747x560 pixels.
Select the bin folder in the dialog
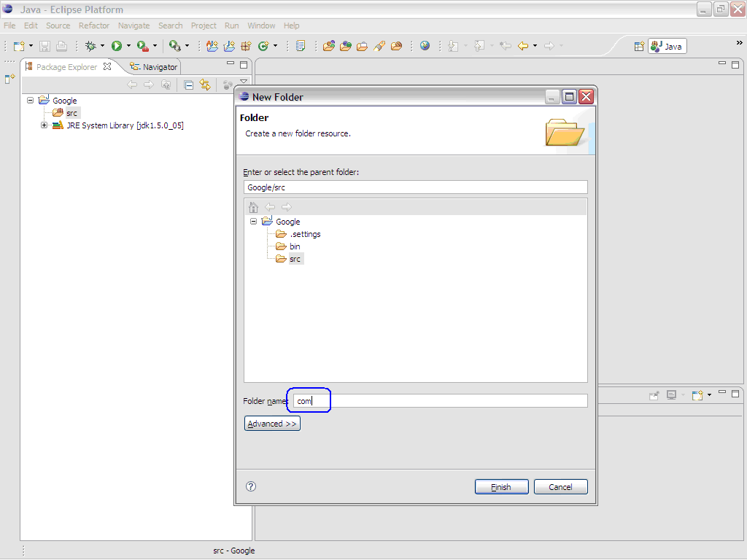(295, 246)
